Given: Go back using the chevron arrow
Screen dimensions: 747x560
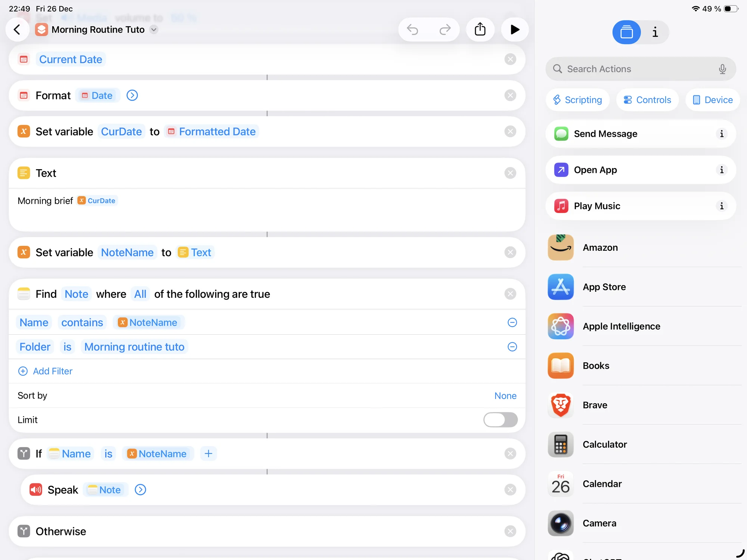Looking at the screenshot, I should tap(17, 30).
